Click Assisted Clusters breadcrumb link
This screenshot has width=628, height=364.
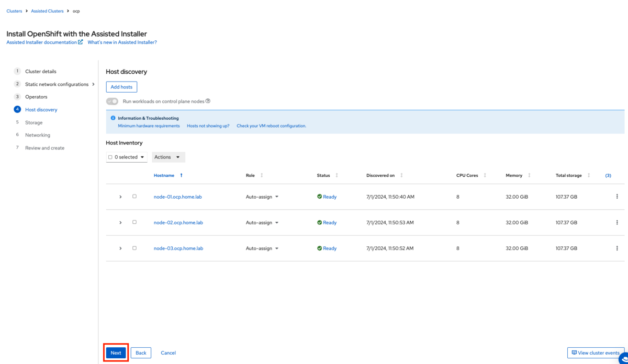pyautogui.click(x=47, y=11)
